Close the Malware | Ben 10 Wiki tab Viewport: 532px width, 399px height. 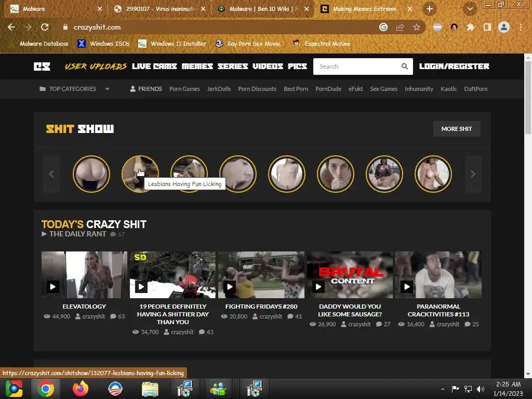(x=307, y=9)
